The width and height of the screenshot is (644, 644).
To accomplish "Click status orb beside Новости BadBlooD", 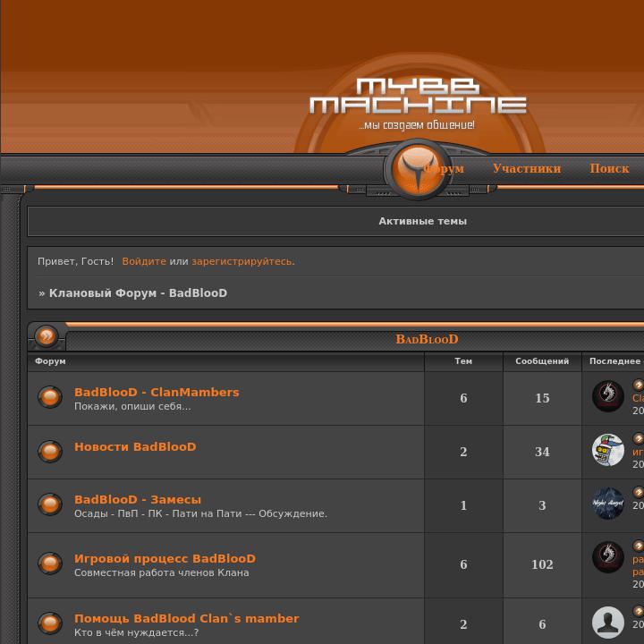I will 50,452.
